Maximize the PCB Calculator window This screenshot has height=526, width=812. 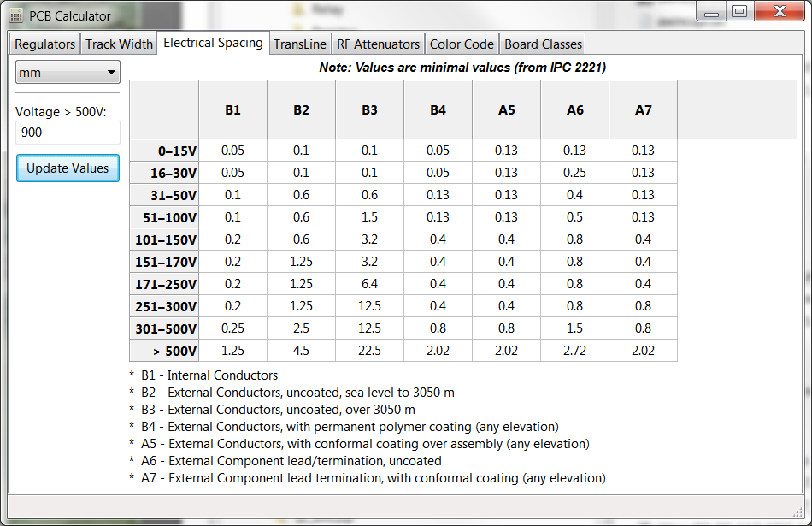point(739,11)
